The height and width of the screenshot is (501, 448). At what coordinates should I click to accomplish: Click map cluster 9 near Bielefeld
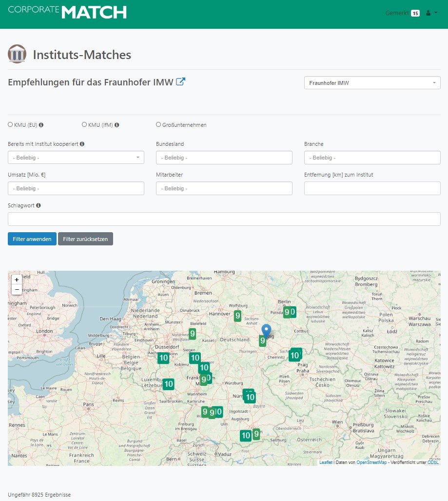(192, 334)
